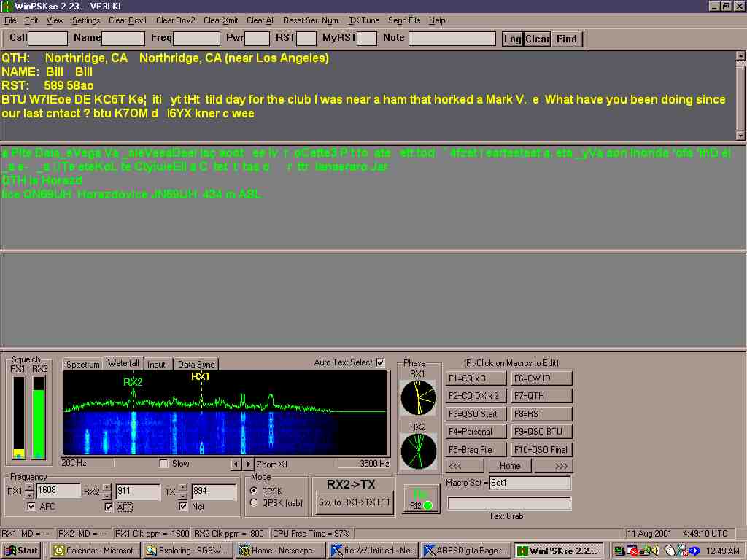Open the Windows Start menu

(x=21, y=551)
